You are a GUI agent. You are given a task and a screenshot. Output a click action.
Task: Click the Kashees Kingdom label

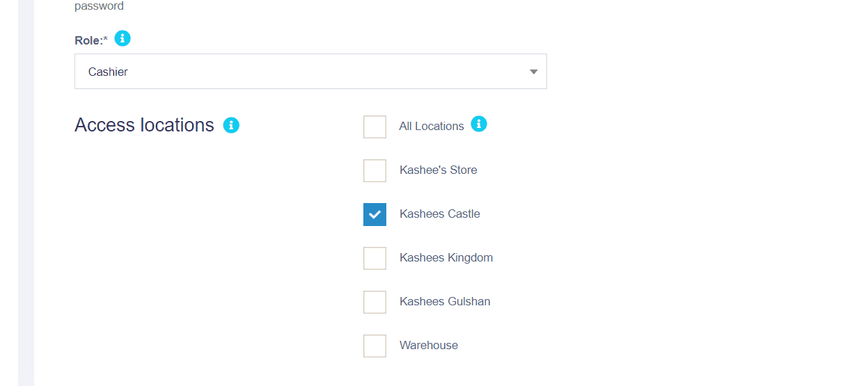[x=446, y=258]
